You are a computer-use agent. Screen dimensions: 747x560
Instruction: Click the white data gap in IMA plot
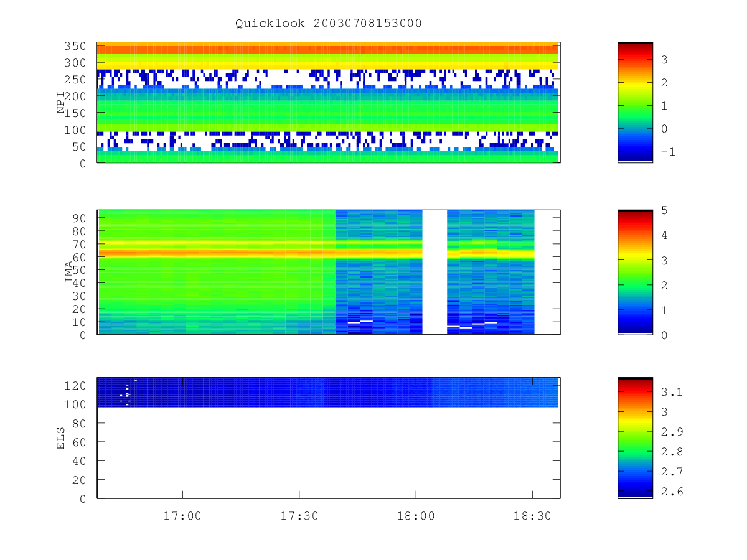[435, 272]
